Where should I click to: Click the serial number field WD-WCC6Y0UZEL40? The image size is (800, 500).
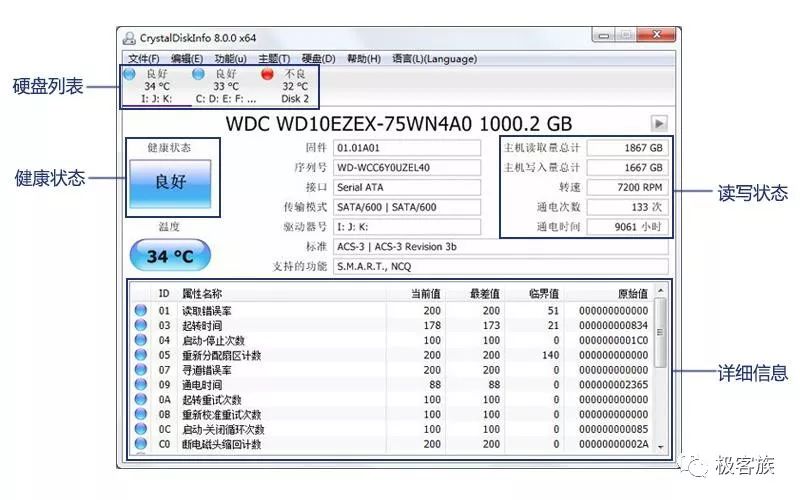[x=407, y=167]
